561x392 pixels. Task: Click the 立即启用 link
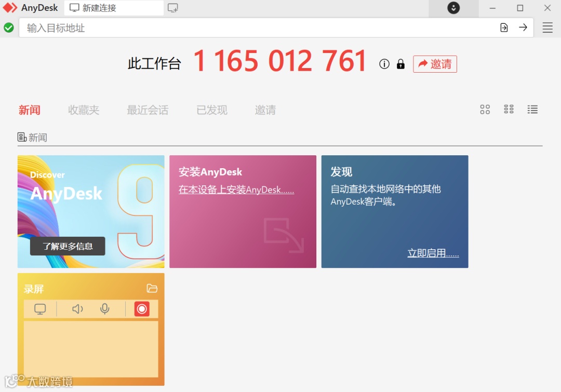pos(433,253)
